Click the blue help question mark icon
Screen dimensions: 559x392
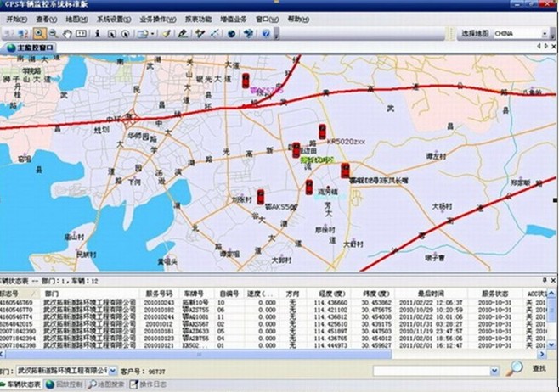pos(266,34)
